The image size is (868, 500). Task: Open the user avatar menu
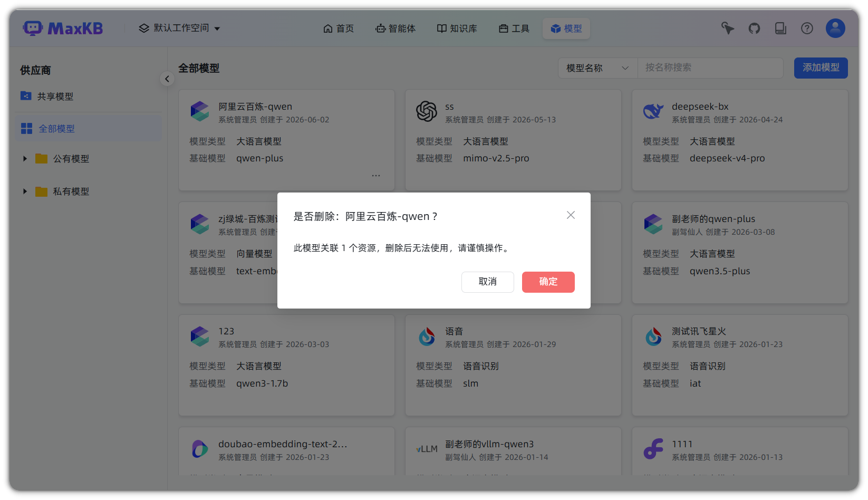(x=835, y=28)
